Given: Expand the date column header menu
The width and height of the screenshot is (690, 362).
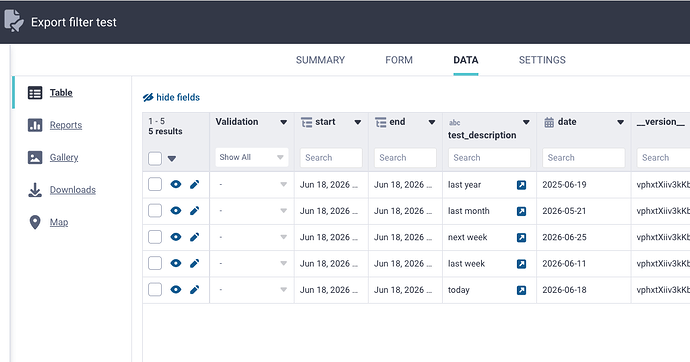Looking at the screenshot, I should point(620,122).
